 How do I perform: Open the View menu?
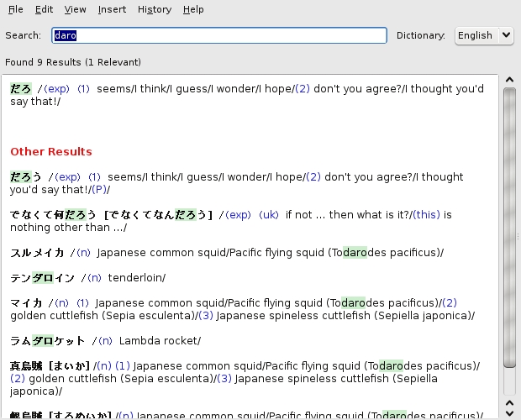point(75,9)
